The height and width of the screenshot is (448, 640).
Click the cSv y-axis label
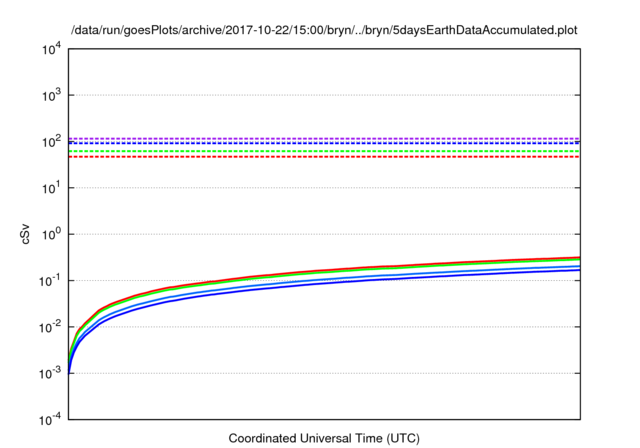coord(25,234)
